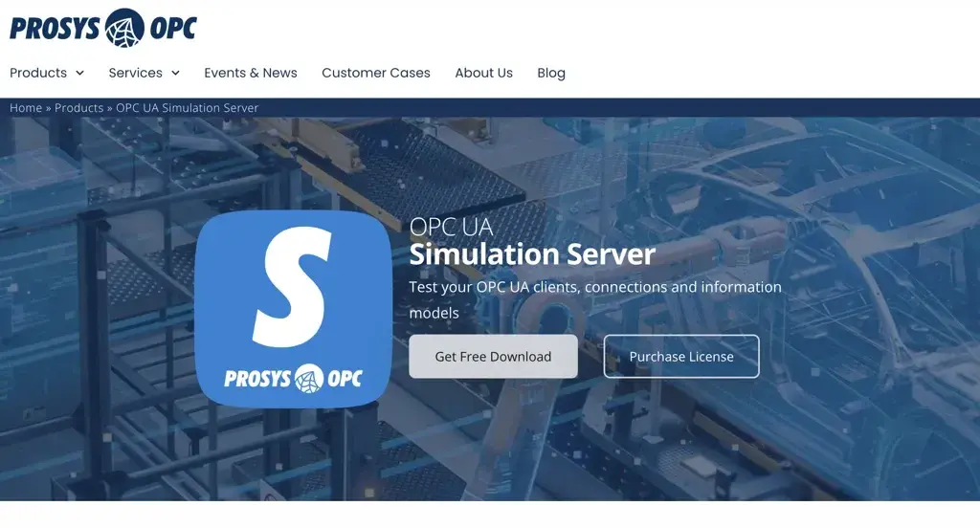Viewport: 980px width, 528px height.
Task: Open Customer Cases page
Action: pyautogui.click(x=376, y=73)
